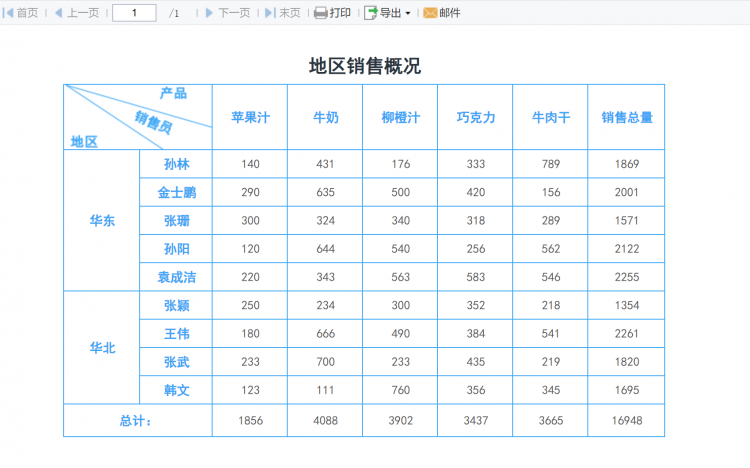750x468 pixels.
Task: Click the 产品 label in header
Action: click(x=173, y=93)
